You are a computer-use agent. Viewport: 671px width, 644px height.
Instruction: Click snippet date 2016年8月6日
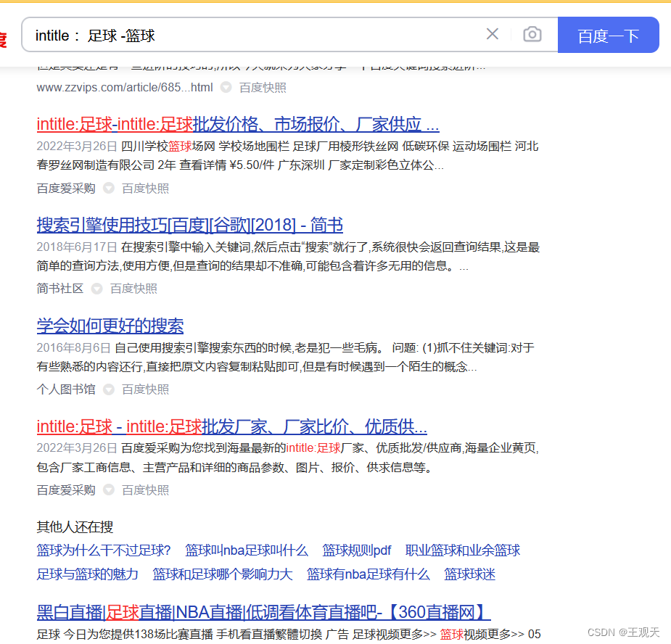[74, 348]
